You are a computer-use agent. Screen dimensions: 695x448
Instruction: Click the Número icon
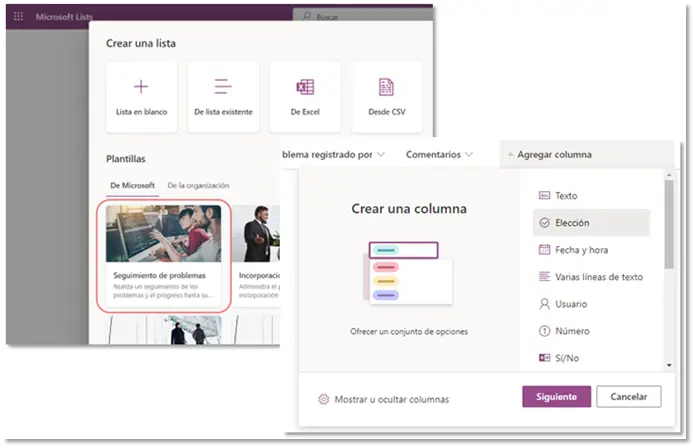tap(544, 331)
